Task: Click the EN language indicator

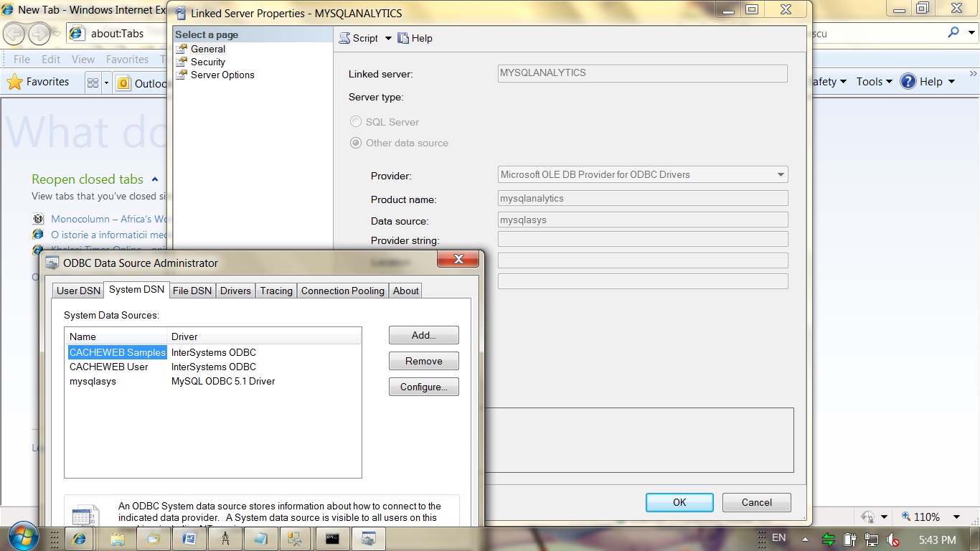Action: click(779, 537)
